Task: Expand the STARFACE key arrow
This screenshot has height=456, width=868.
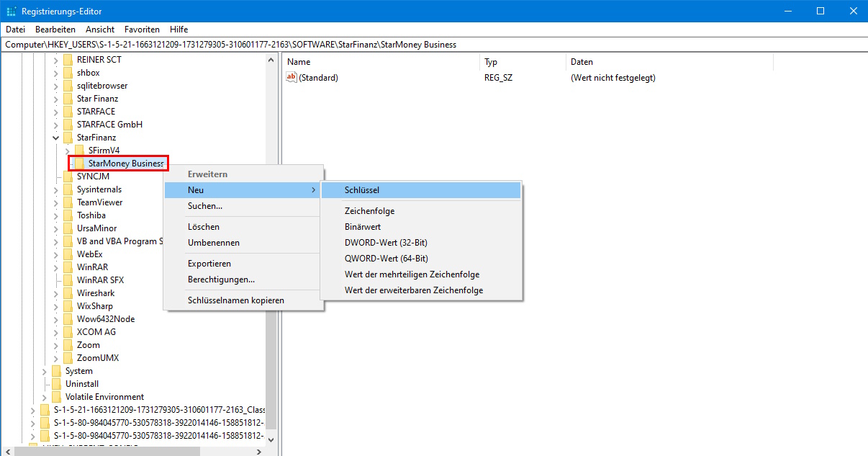Action: [56, 112]
